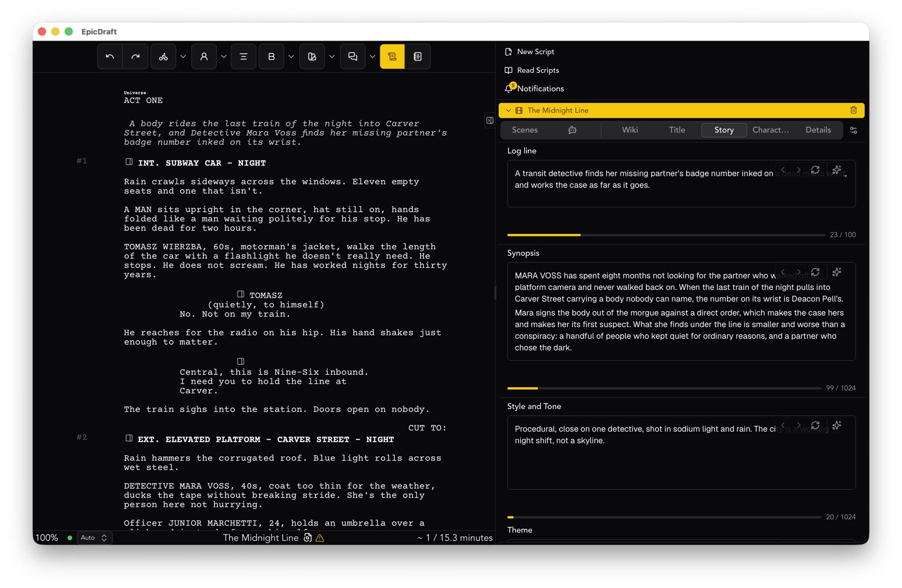Viewport: 902px width, 588px height.
Task: Click the comments speech-bubbles icon
Action: click(x=353, y=57)
